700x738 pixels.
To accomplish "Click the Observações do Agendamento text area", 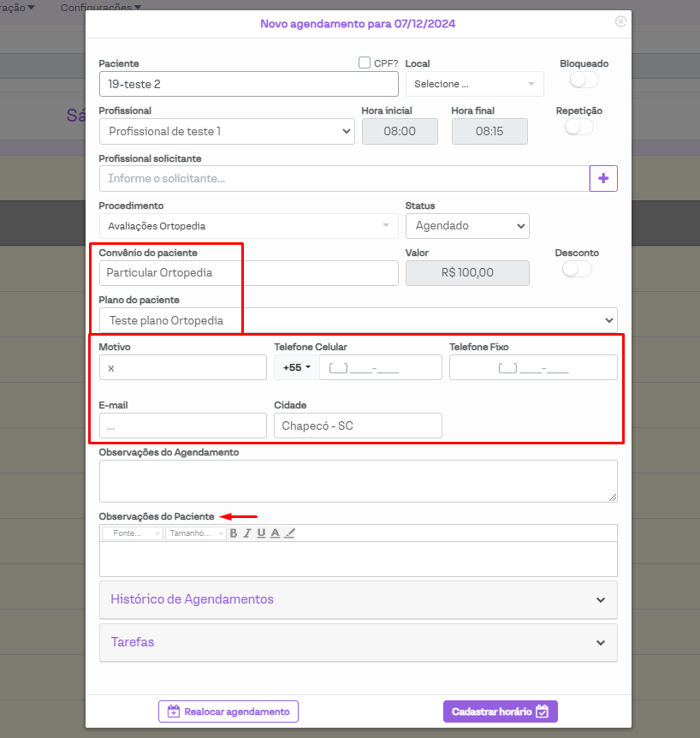I will [358, 480].
